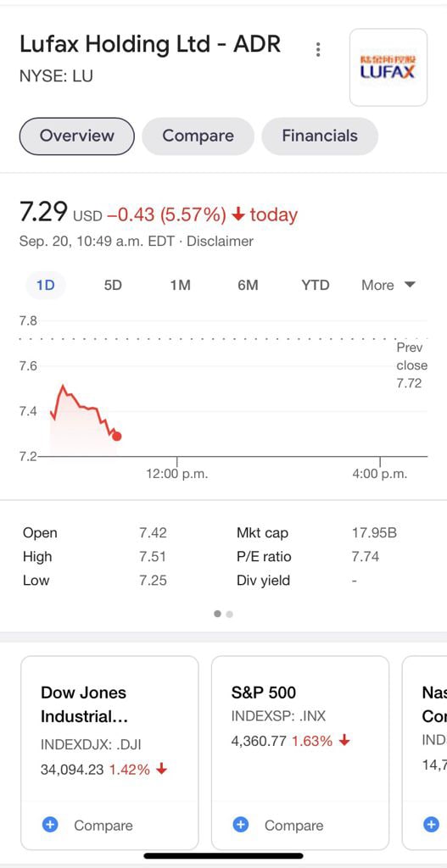
Task: Open the Financials tab
Action: (x=320, y=136)
